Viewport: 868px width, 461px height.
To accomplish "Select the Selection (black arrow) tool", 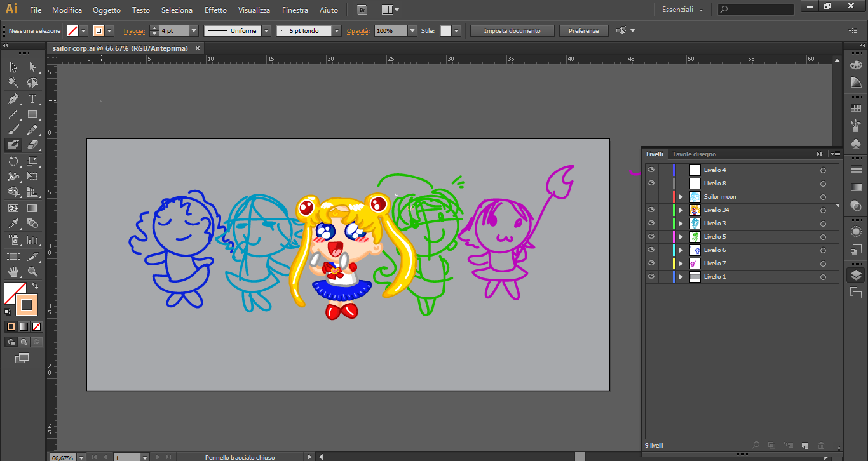I will (13, 67).
